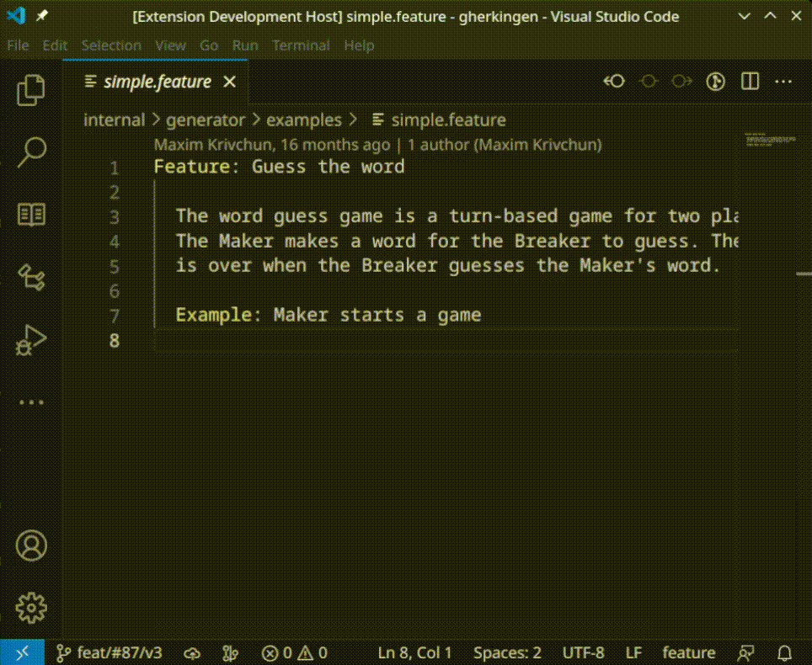
Task: Open Problems via errors and warnings count
Action: coord(294,653)
